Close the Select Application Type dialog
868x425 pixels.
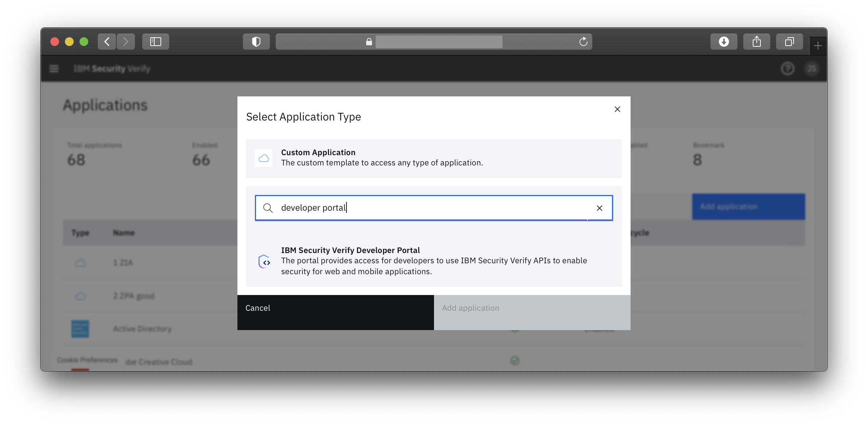pos(617,109)
